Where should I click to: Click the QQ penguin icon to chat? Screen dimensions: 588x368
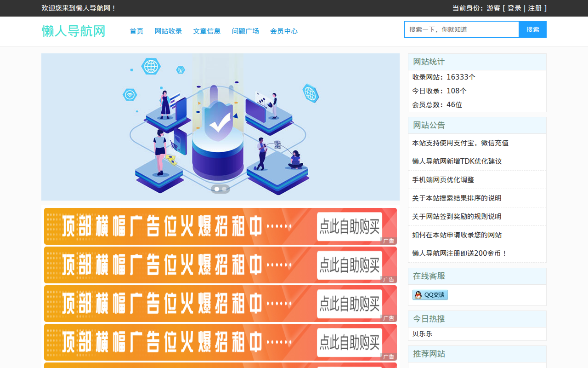(x=417, y=294)
